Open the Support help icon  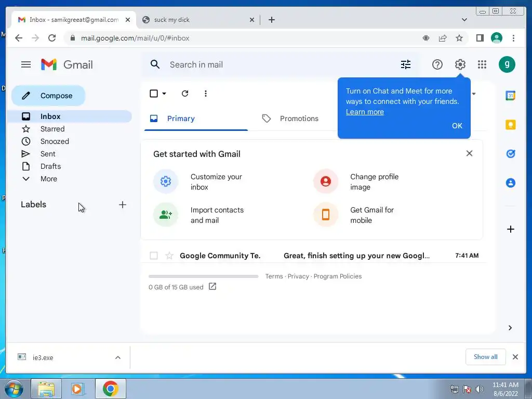tap(437, 64)
